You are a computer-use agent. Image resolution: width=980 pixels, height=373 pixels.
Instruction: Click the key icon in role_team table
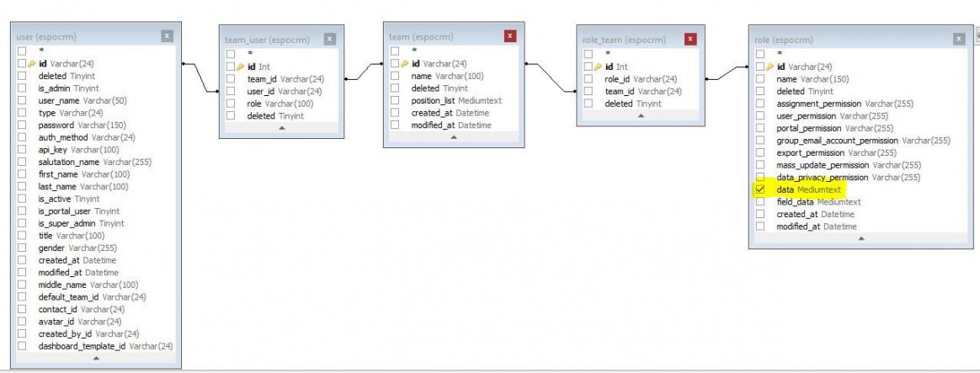pyautogui.click(x=599, y=67)
